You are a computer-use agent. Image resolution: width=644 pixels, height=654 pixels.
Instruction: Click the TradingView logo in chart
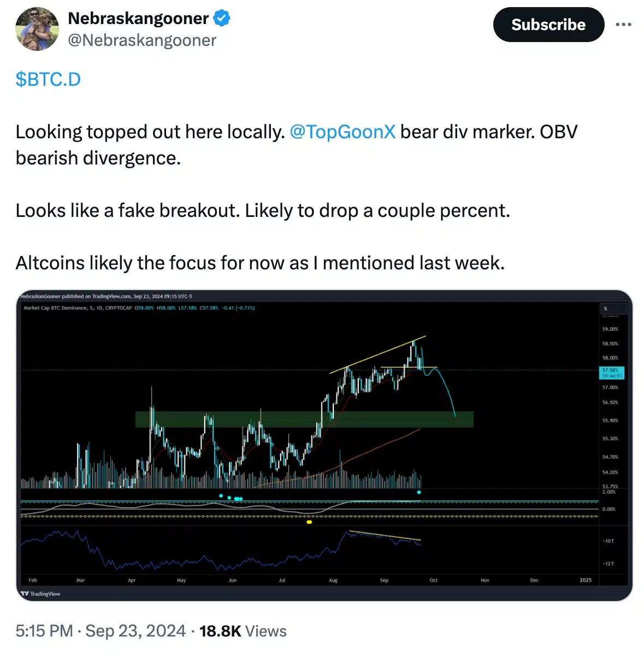(x=40, y=593)
